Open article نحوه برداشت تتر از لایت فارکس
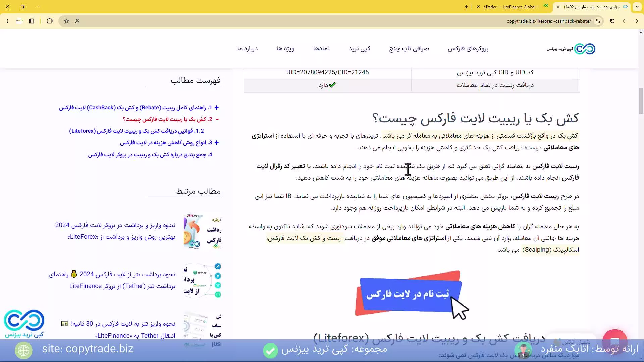The width and height of the screenshot is (644, 362). [112, 280]
